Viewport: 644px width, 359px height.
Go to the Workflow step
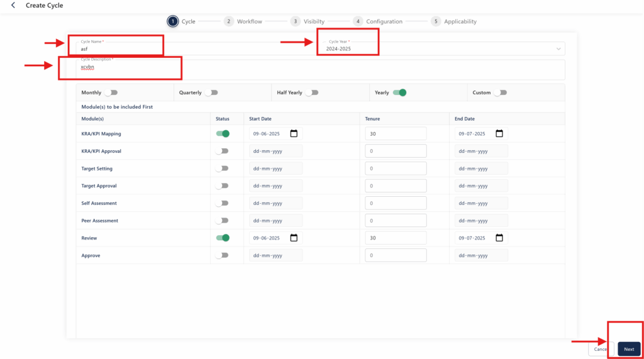coord(243,21)
